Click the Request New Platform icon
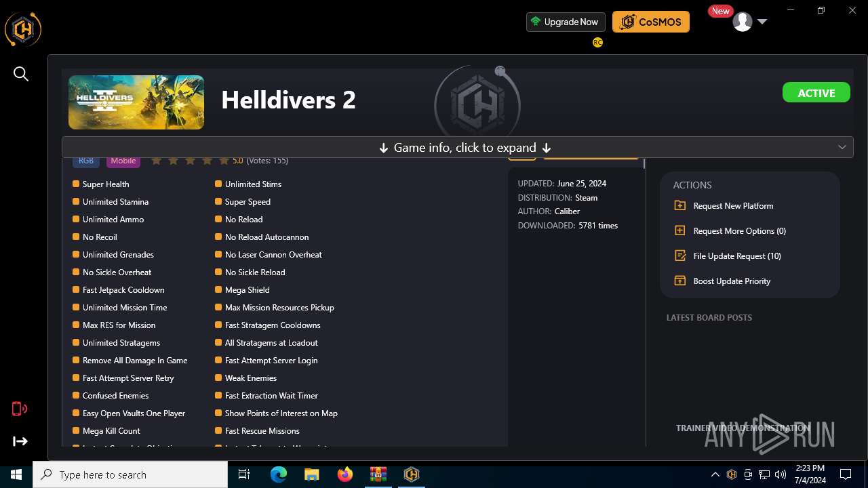This screenshot has width=868, height=488. 680,205
